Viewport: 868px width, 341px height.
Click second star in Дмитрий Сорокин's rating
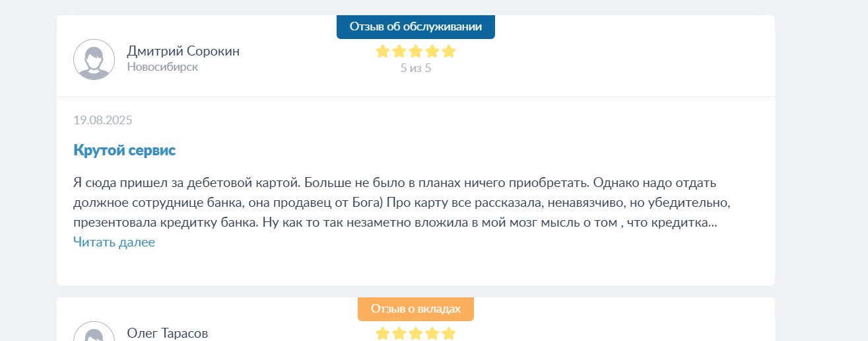click(x=399, y=51)
